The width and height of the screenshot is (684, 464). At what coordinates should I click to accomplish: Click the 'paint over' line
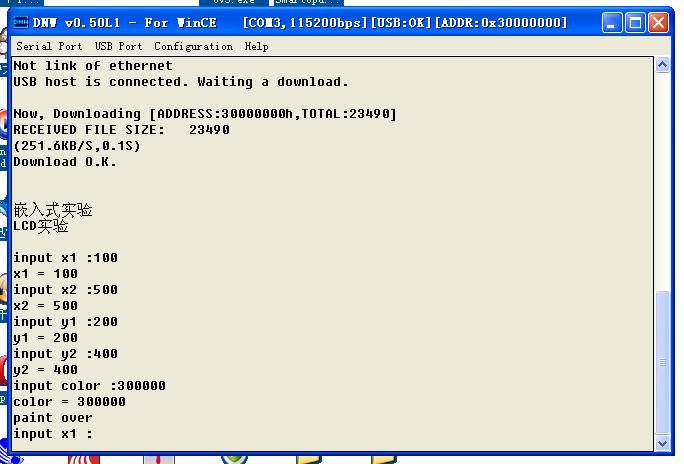click(53, 418)
